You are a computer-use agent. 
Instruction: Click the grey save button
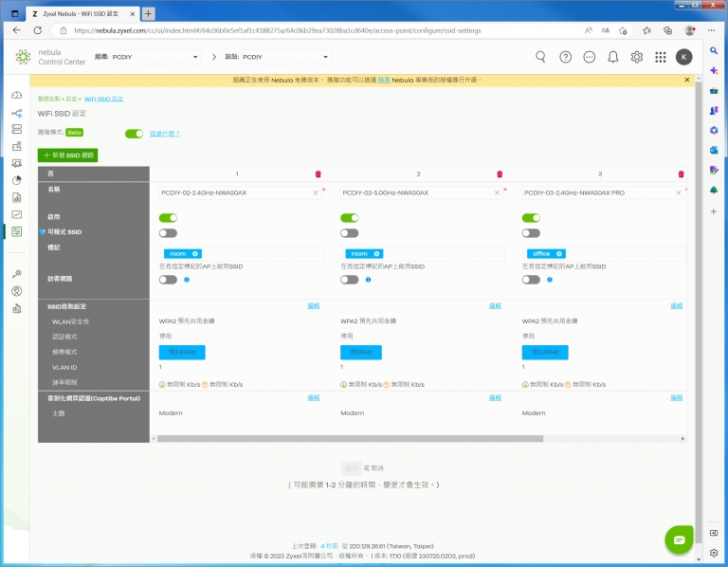[352, 468]
